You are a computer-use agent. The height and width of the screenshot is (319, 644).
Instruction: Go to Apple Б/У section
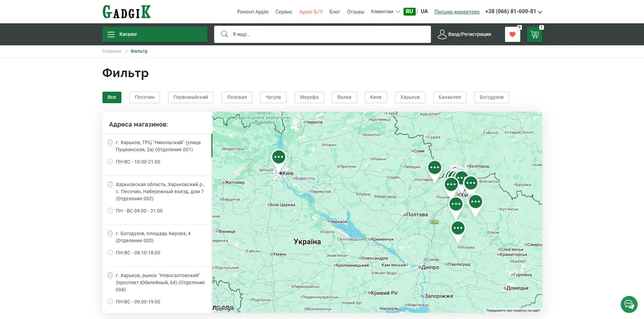click(311, 12)
